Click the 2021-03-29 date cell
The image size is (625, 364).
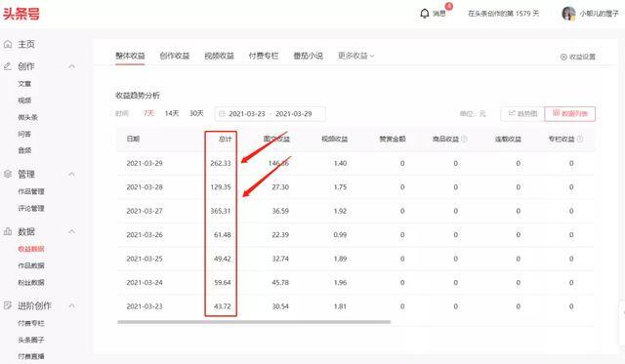145,163
